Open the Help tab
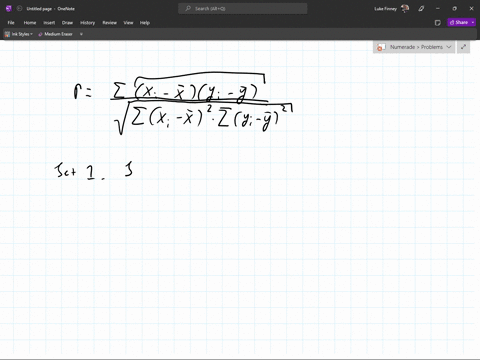Screen dimensions: 480x360 [145, 23]
